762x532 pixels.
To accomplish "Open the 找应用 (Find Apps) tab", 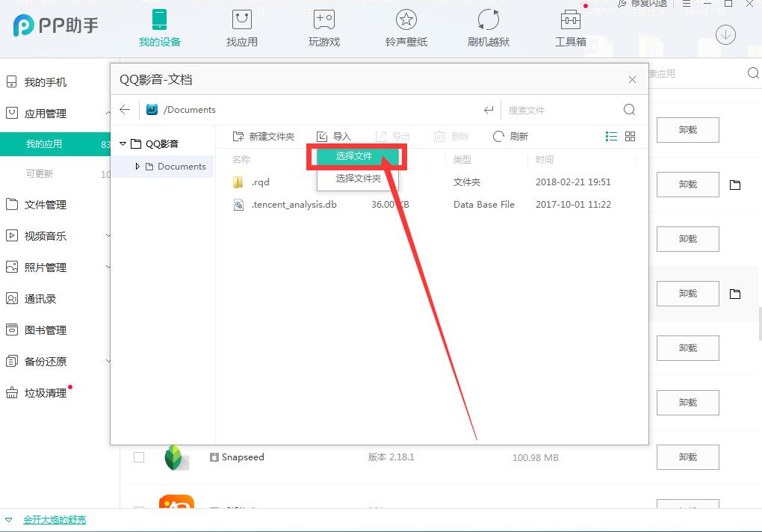I will click(x=241, y=28).
